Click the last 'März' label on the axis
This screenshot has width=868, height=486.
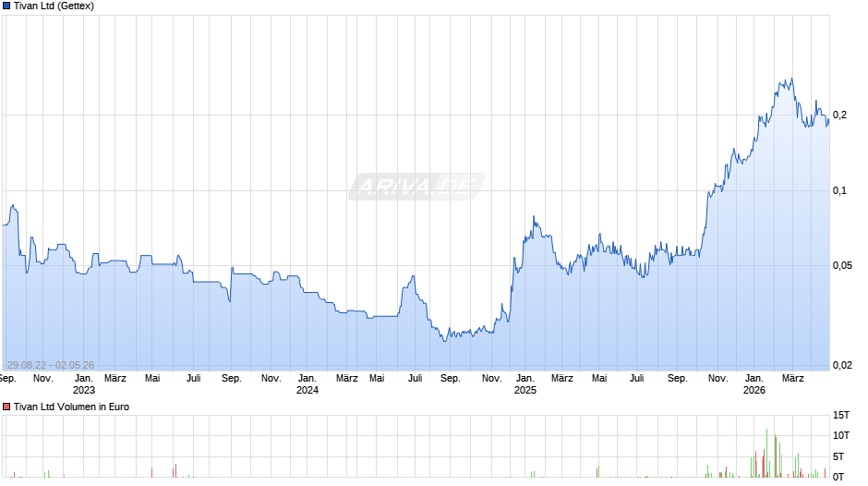click(792, 379)
